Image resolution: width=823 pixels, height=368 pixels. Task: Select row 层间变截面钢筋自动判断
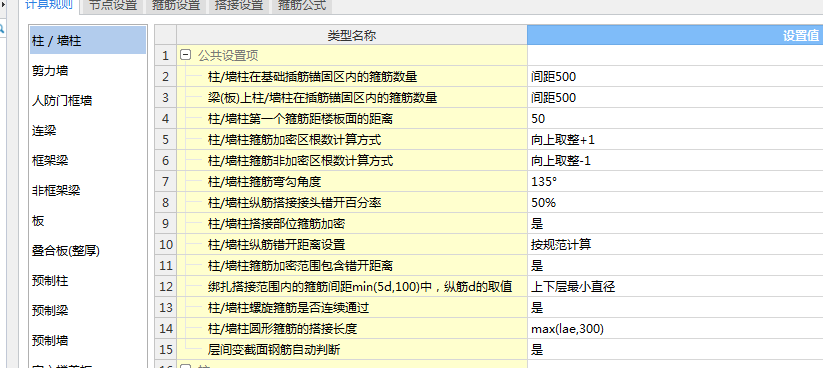[x=352, y=350]
